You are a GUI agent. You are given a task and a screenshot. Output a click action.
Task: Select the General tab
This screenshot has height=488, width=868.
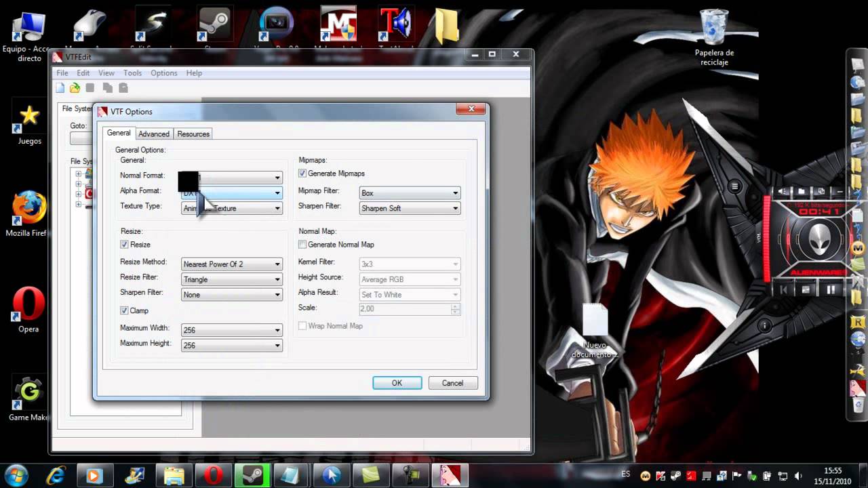pyautogui.click(x=119, y=133)
